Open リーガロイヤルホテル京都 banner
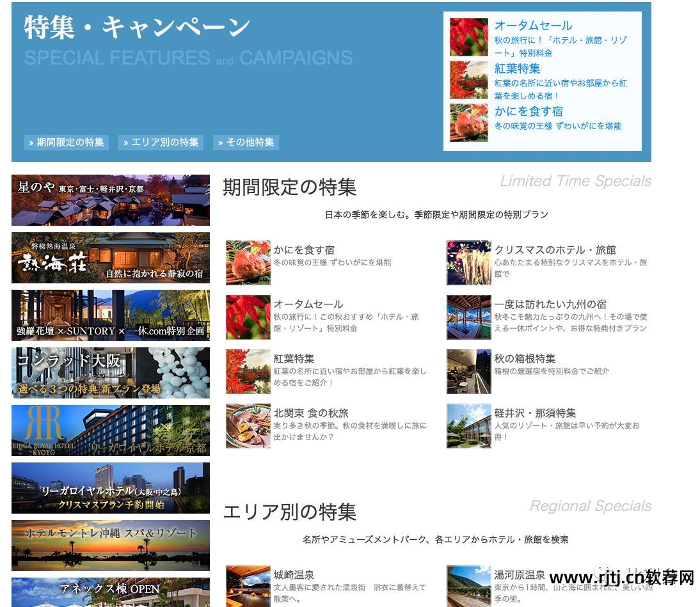Viewport: 700px width, 607px height. coord(111,430)
